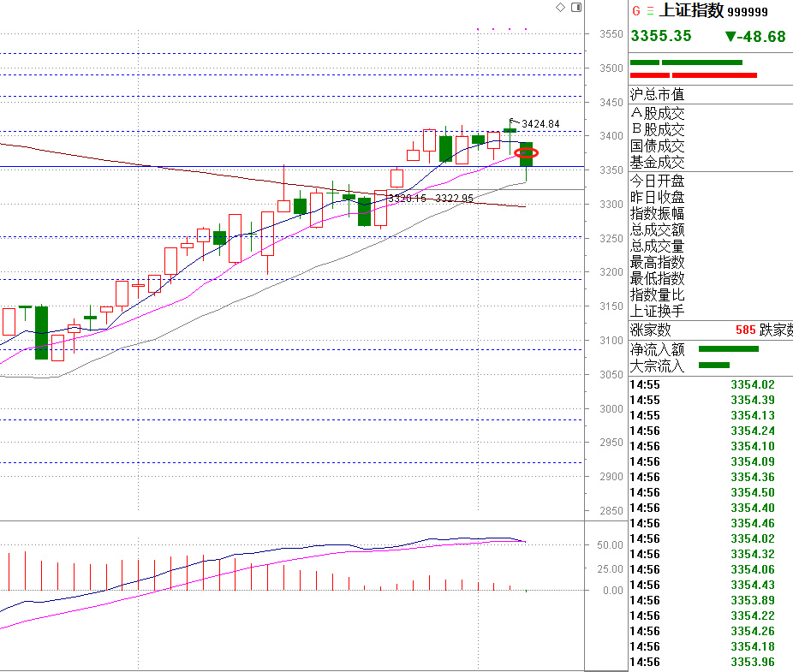The height and width of the screenshot is (672, 793).
Task: Click the current index value 3355.35
Action: (661, 36)
